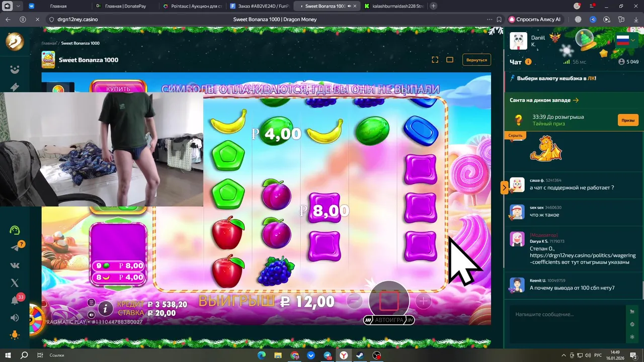
Task: Toggle the lightbulb theme icon in sidebar
Action: pos(15,335)
